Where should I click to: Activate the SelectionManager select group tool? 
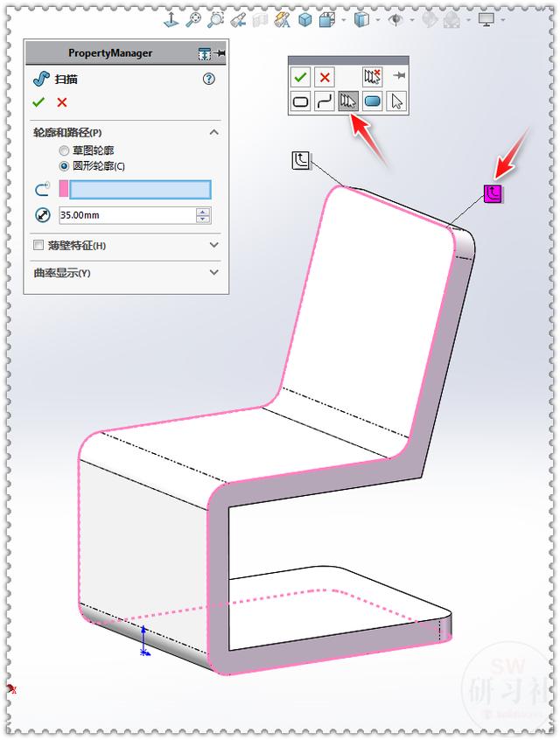click(348, 101)
